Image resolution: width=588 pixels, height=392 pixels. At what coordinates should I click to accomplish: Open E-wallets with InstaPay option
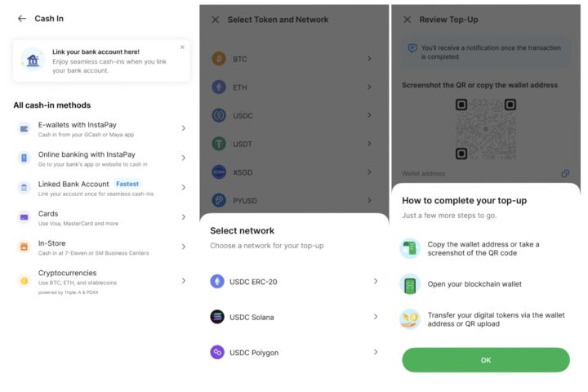click(101, 129)
